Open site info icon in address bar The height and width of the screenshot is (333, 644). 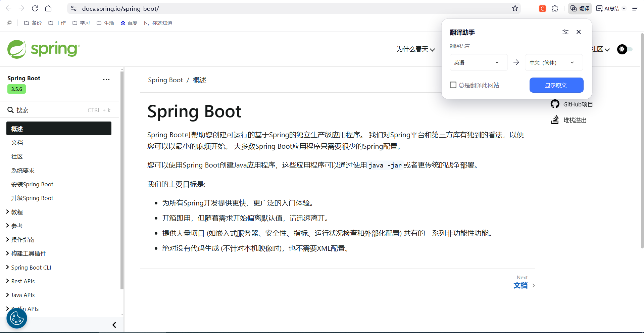pos(74,8)
